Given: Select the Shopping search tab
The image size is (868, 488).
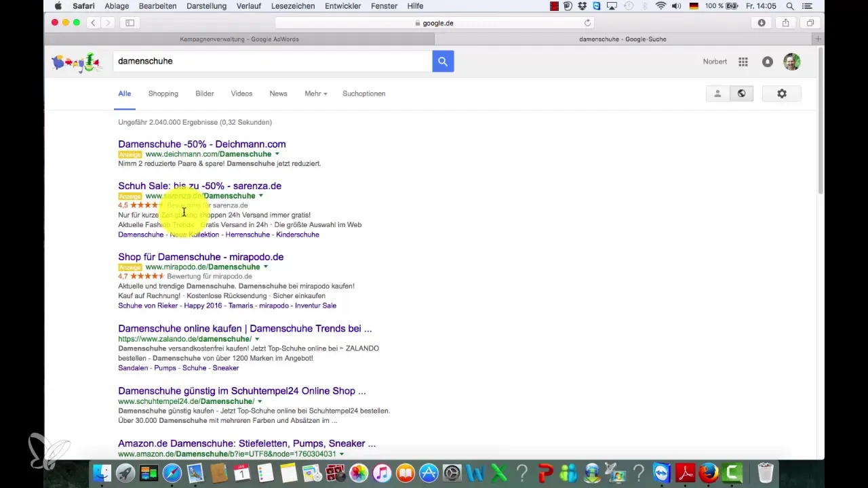Looking at the screenshot, I should [x=163, y=94].
